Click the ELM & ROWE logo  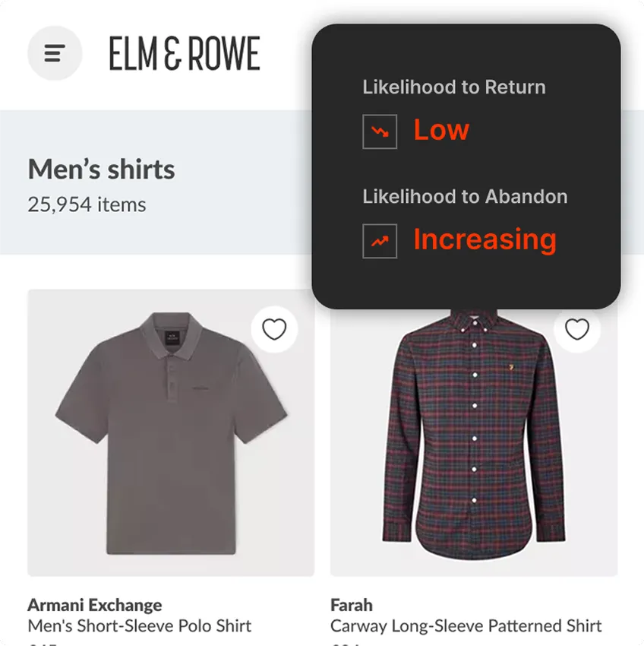(184, 53)
